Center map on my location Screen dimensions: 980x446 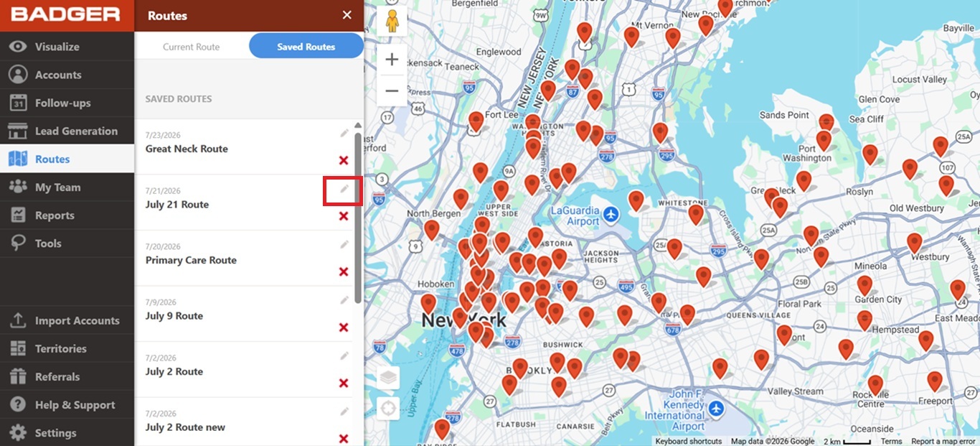pos(388,409)
